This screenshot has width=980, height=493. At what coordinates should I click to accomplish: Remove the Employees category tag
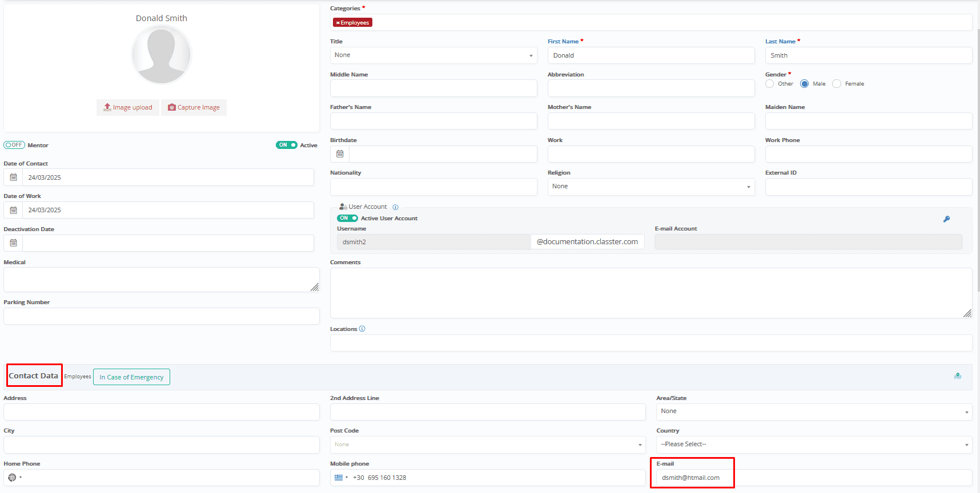tap(338, 23)
